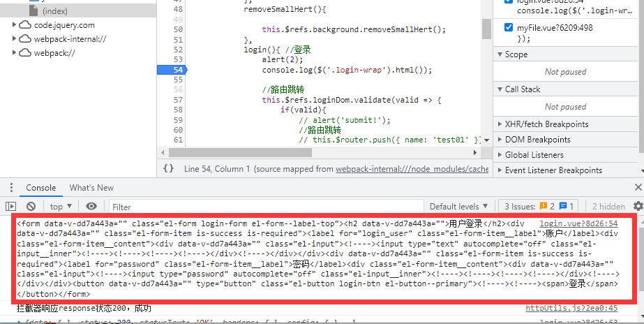Image resolution: width=644 pixels, height=324 pixels.
Task: Expand the Event Listener Breakpoints section
Action: tap(500, 170)
